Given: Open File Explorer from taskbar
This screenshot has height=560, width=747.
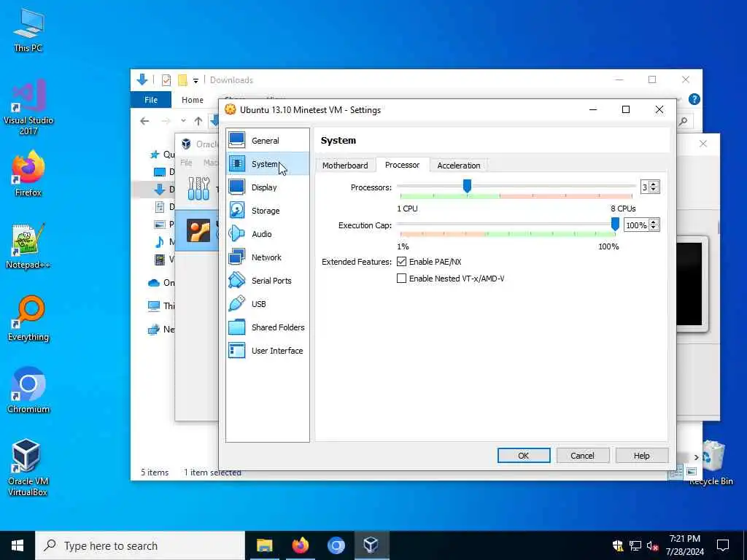Looking at the screenshot, I should [264, 545].
